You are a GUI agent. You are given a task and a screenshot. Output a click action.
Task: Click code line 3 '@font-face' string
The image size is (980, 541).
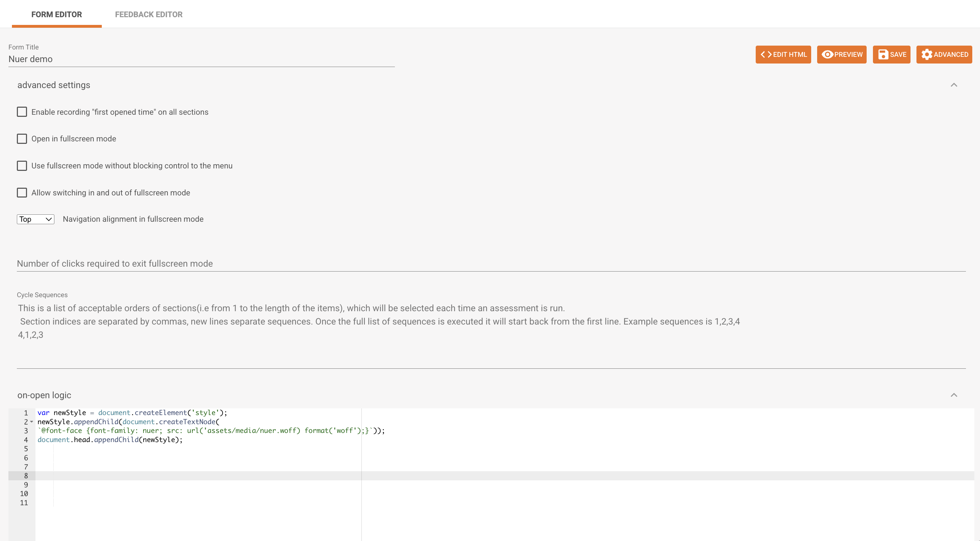point(211,431)
